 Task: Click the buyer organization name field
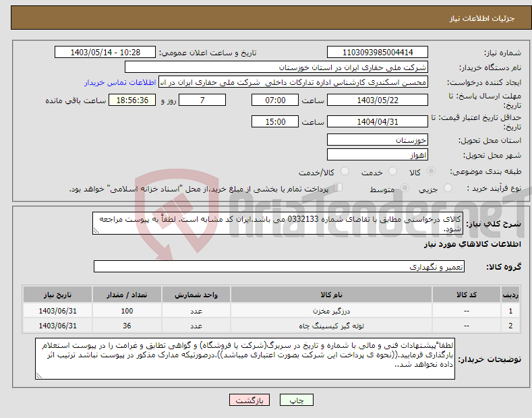[276, 67]
